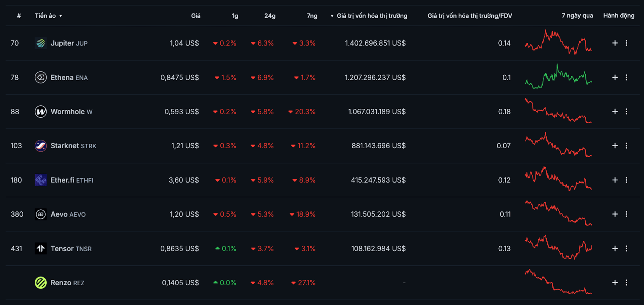This screenshot has height=305, width=644.
Task: Open the three-dot menu for Ethena
Action: 626,77
